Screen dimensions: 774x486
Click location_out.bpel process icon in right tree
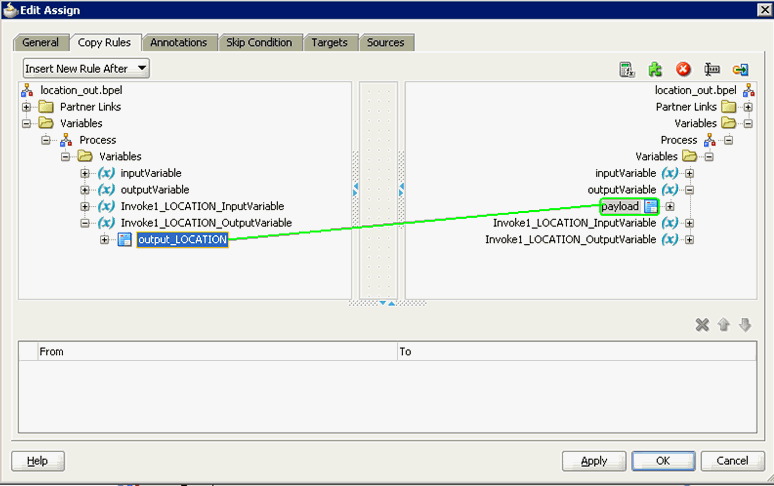[748, 90]
